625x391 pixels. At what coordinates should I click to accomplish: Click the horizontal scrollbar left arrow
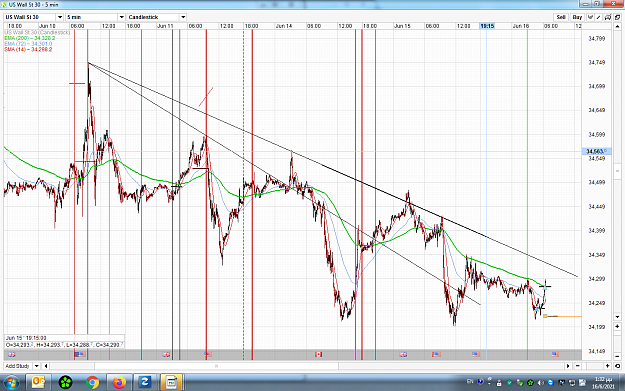pyautogui.click(x=46, y=366)
